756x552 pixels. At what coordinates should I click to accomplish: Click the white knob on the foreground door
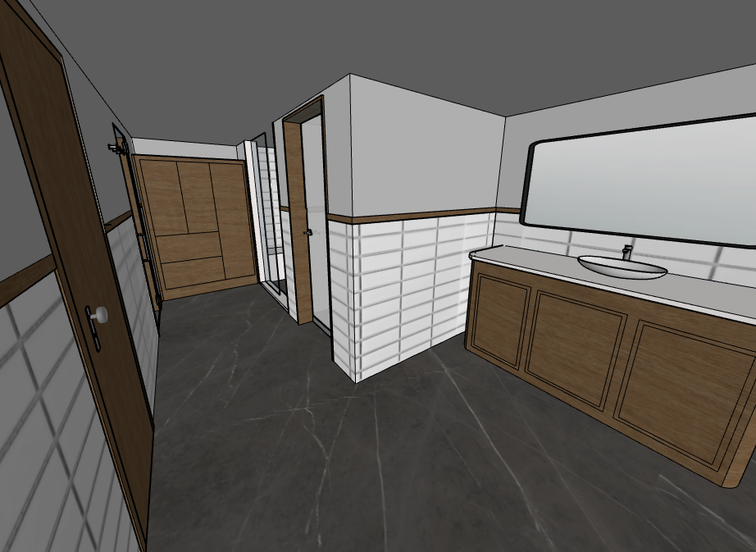point(100,314)
